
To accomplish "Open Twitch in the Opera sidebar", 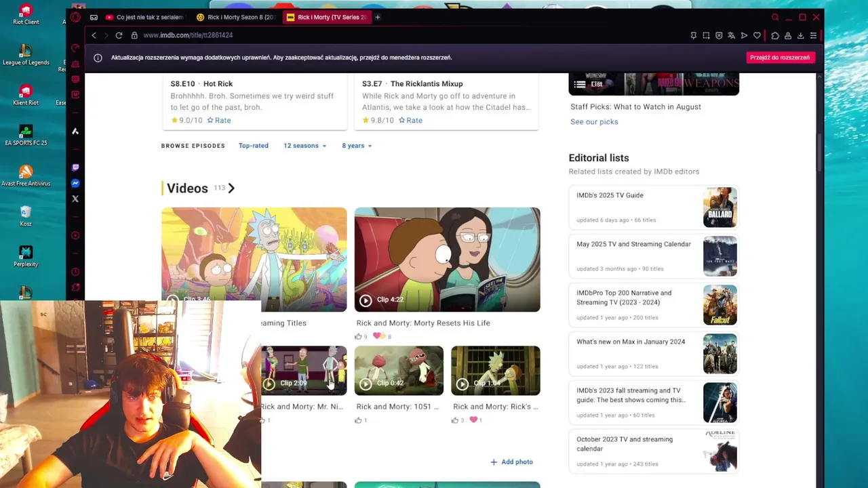I will pos(75,167).
